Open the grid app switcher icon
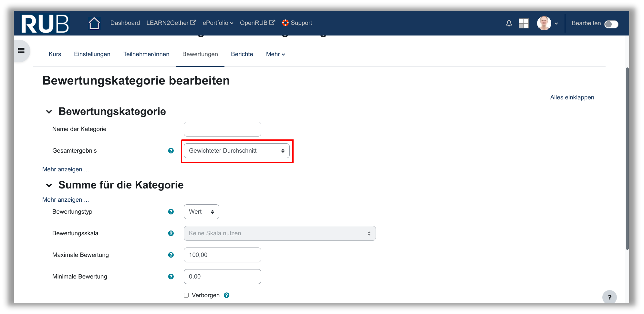Viewport: 644px width, 314px height. click(x=523, y=23)
